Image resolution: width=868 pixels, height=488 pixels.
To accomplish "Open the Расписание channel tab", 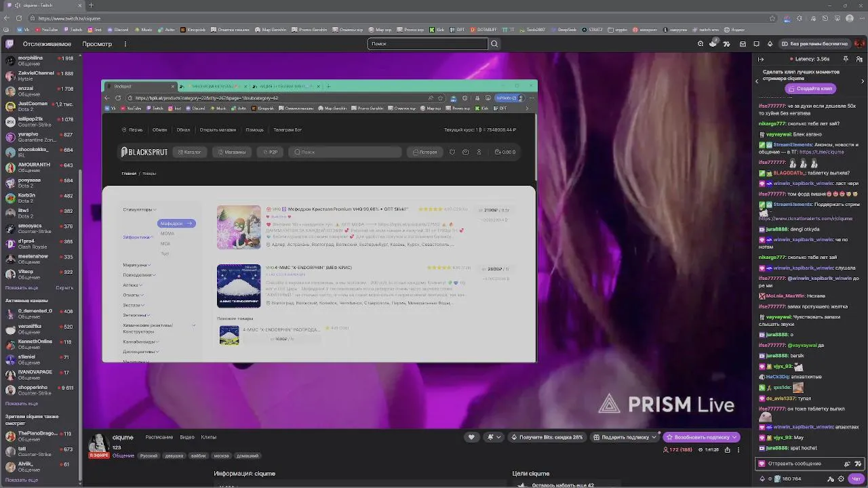I will [159, 437].
